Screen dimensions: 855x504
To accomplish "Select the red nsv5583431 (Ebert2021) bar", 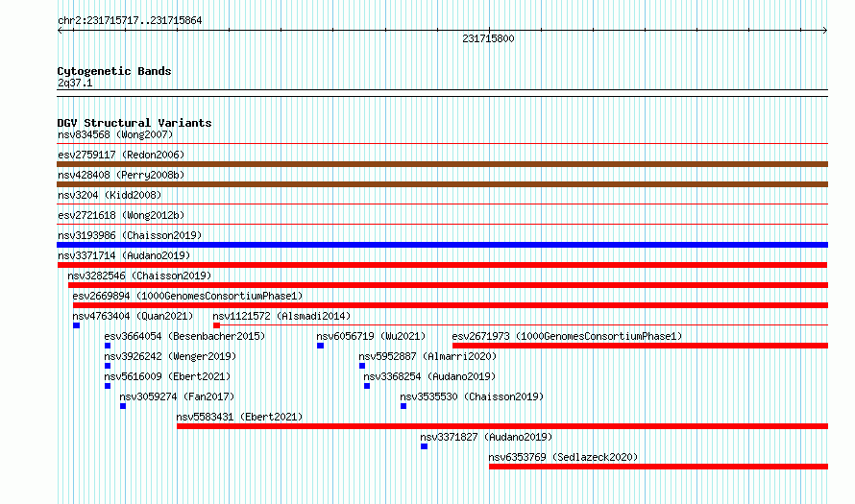I will point(502,426).
